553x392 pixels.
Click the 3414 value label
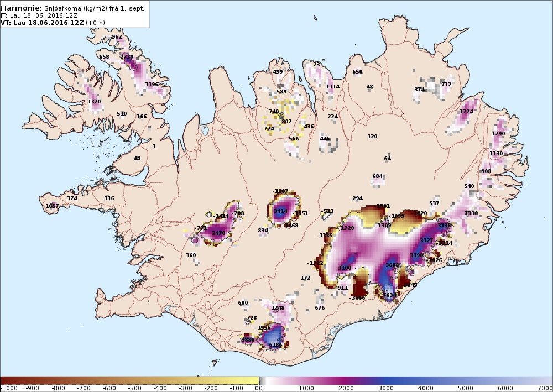point(281,211)
